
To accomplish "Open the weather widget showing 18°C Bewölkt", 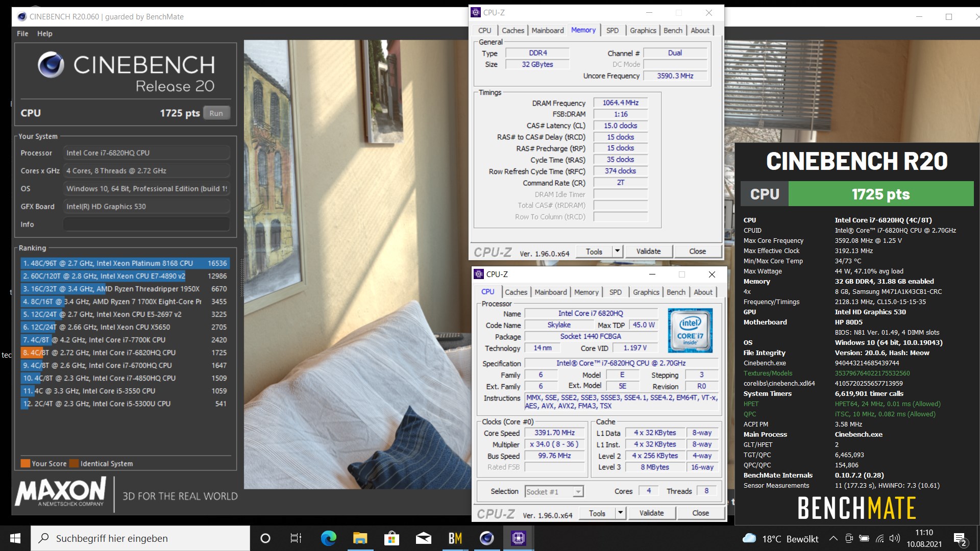I will (781, 539).
